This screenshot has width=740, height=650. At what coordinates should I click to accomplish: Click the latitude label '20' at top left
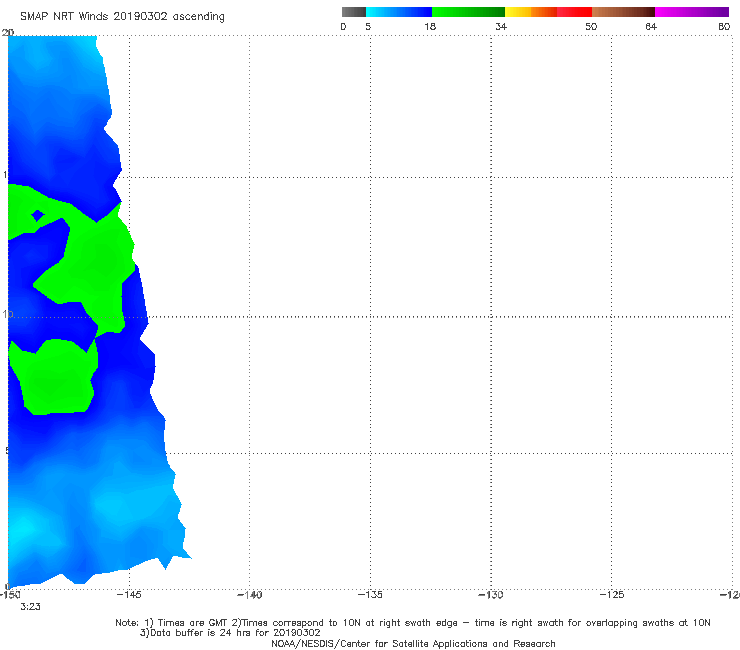pyautogui.click(x=8, y=32)
